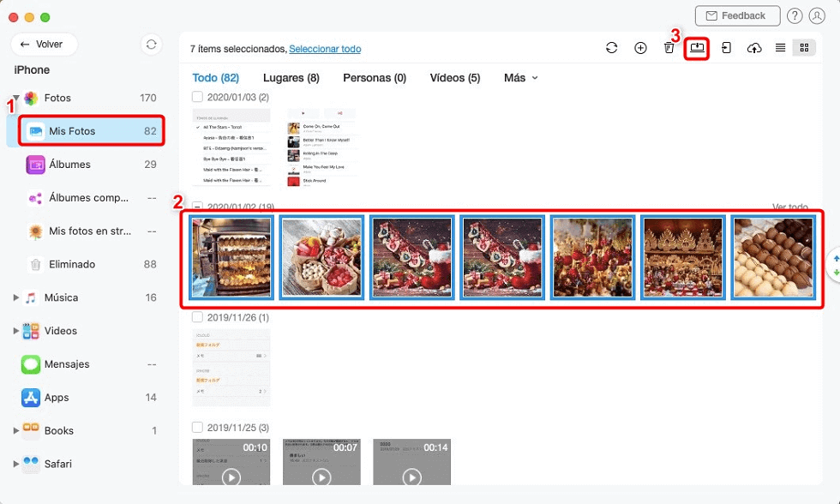Open the Vídeos (5) tab
The height and width of the screenshot is (504, 840).
(454, 78)
